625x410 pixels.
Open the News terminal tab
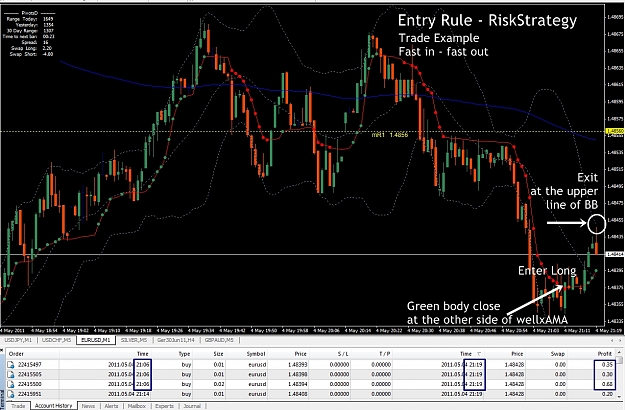[x=88, y=406]
